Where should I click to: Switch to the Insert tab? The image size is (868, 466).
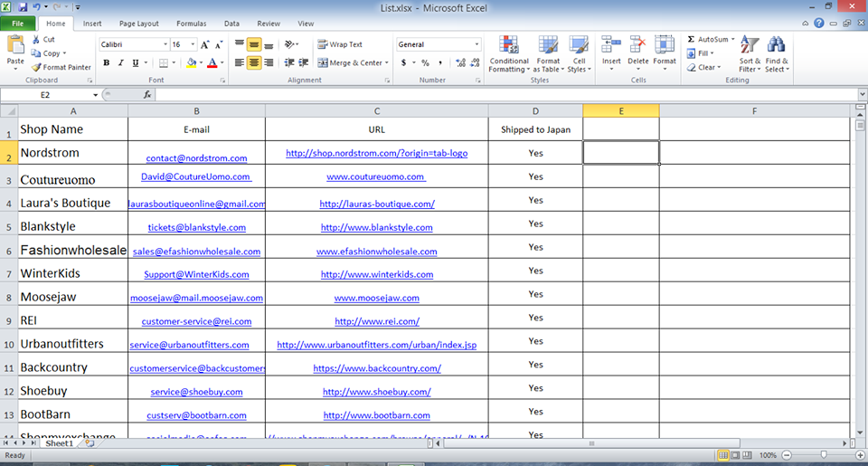point(92,24)
